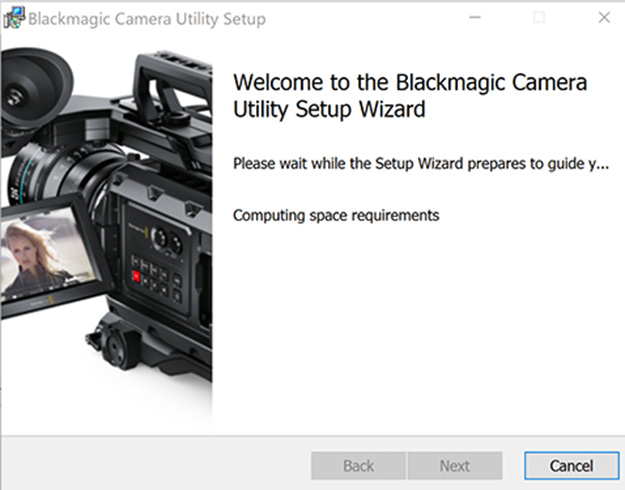
Task: Select the 'Please wait while the Setup Wizard' text
Action: 419,163
